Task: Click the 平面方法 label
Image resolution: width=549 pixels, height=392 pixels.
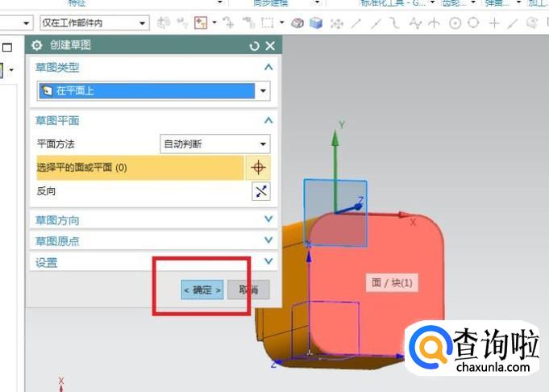Action: pyautogui.click(x=56, y=144)
